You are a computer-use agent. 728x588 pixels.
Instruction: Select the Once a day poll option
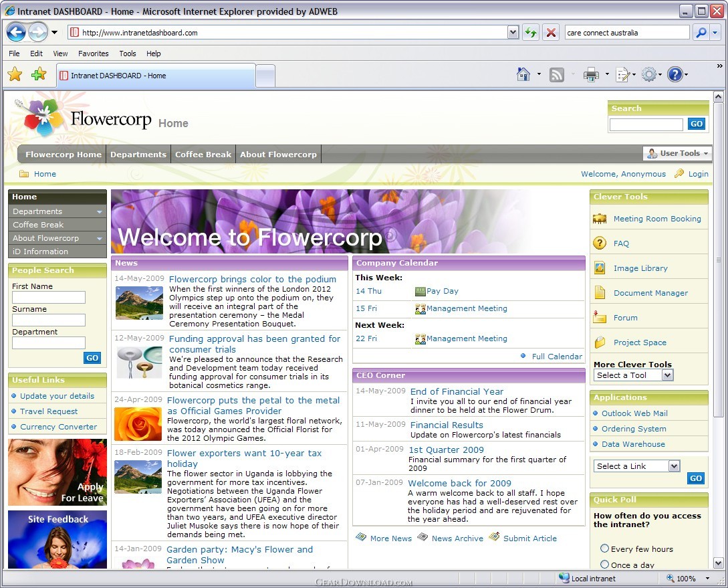click(604, 565)
